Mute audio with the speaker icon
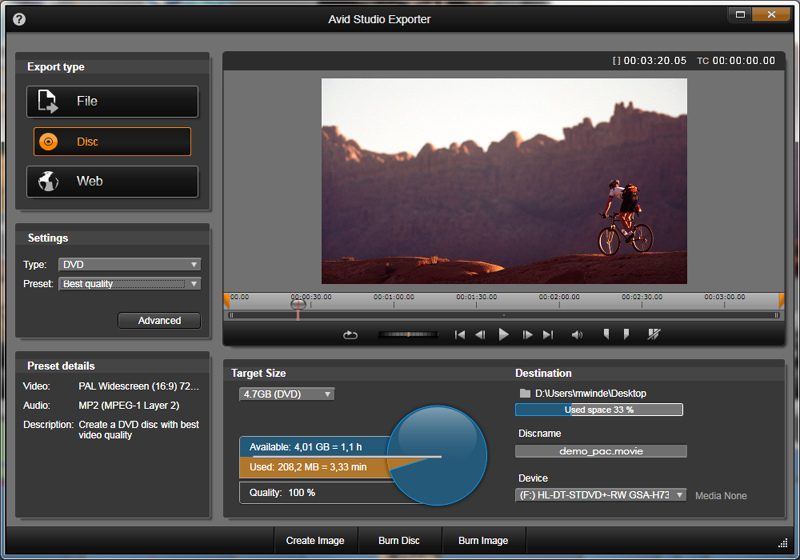 point(577,335)
